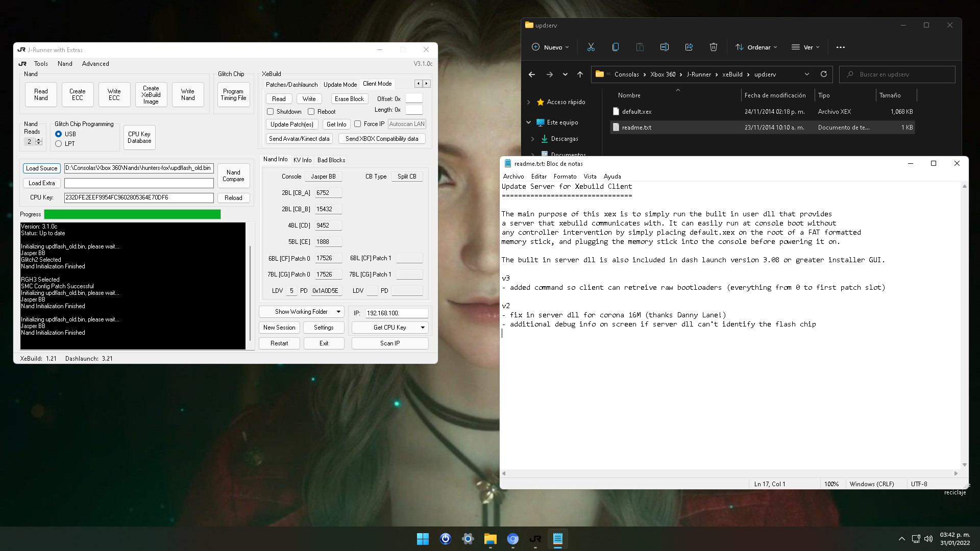This screenshot has height=551, width=980.
Task: Click the volume icon in system tray
Action: [928, 539]
